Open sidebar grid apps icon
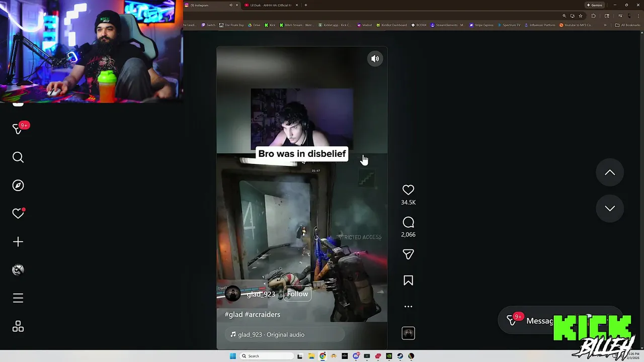The image size is (644, 362). tap(18, 327)
